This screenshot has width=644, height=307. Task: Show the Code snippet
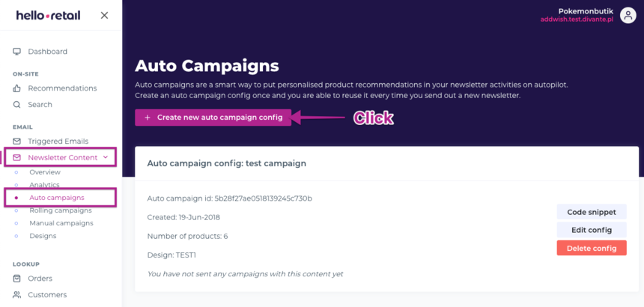(x=592, y=213)
